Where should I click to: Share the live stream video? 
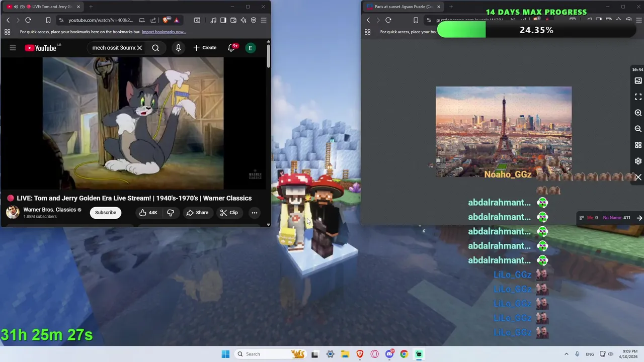(x=197, y=213)
